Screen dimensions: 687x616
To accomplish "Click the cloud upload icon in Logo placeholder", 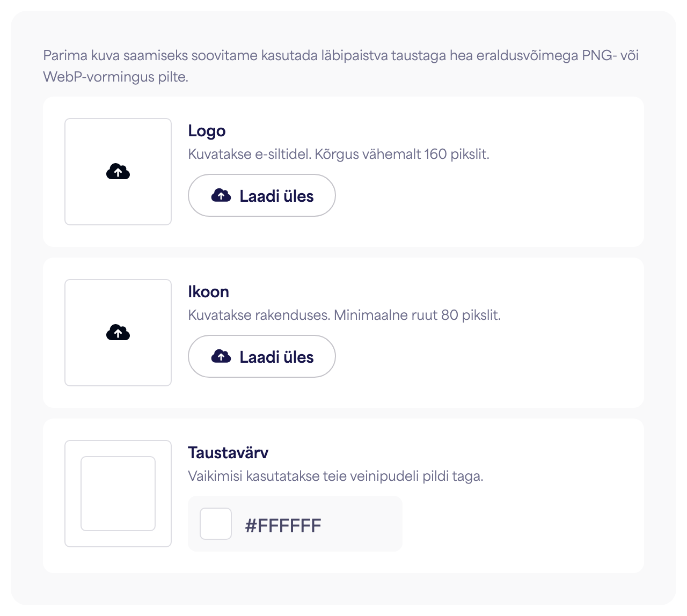I will tap(118, 172).
